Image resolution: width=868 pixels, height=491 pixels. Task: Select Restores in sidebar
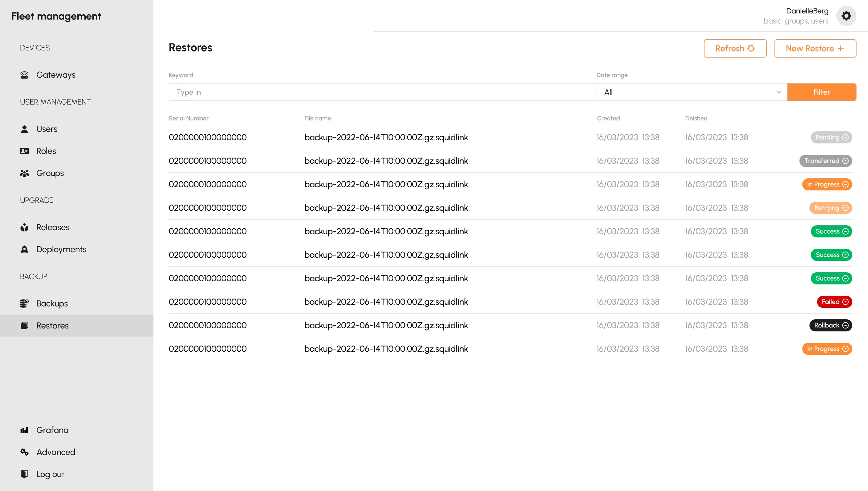[76, 325]
